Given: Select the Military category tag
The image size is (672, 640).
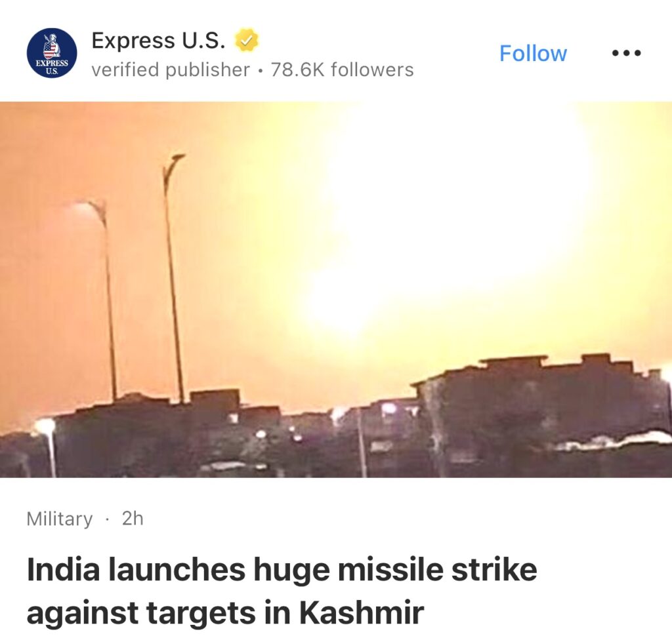Looking at the screenshot, I should pyautogui.click(x=59, y=519).
